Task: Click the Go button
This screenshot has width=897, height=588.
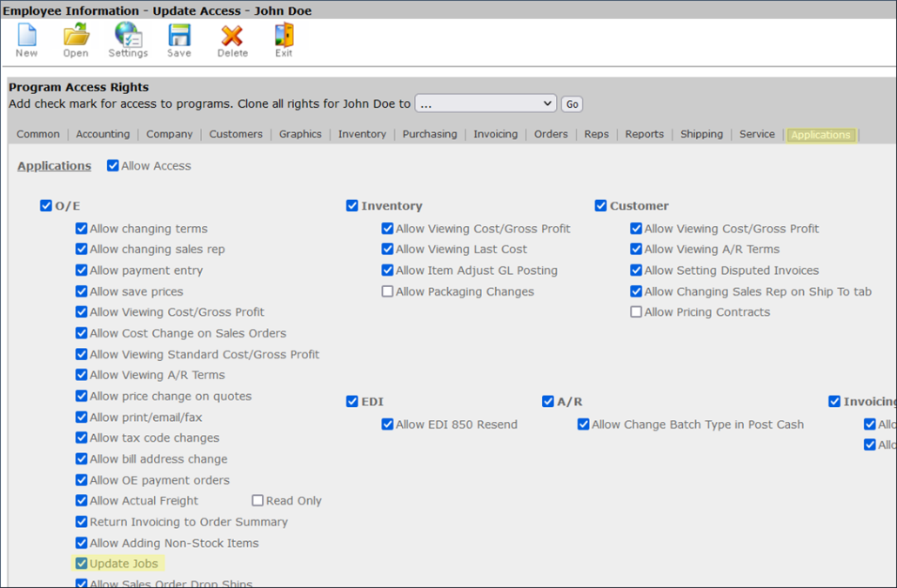Action: coord(572,104)
